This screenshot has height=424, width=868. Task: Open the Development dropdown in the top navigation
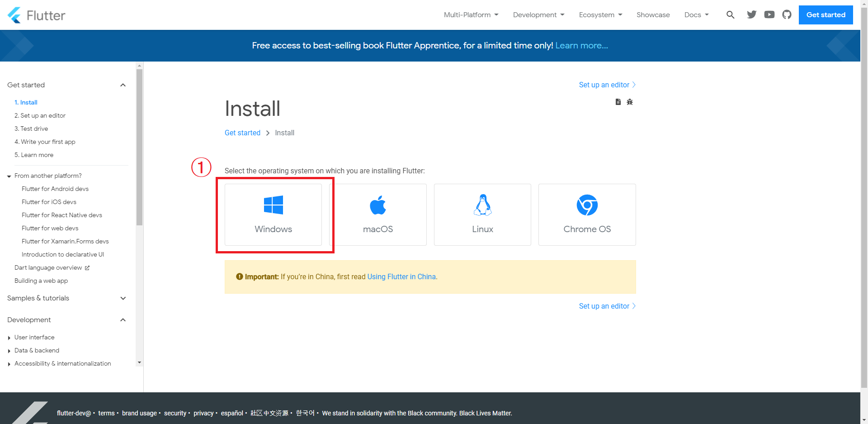(x=539, y=15)
